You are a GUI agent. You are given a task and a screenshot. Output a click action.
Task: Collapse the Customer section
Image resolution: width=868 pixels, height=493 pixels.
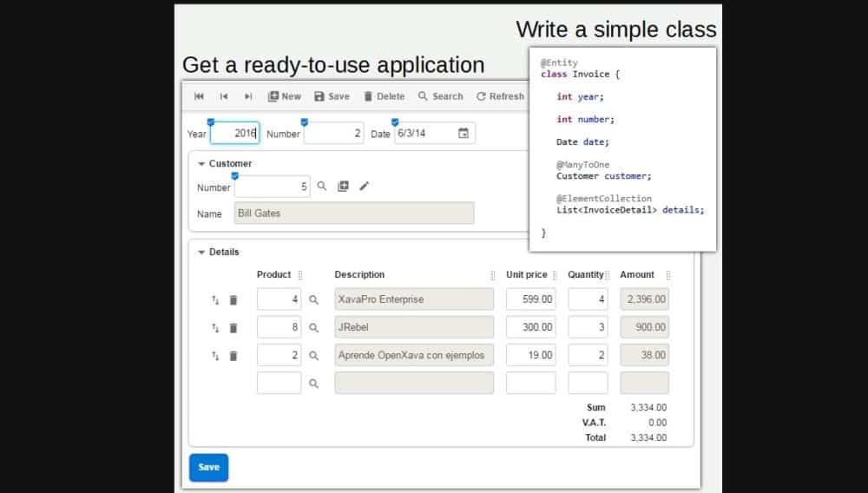coord(202,163)
